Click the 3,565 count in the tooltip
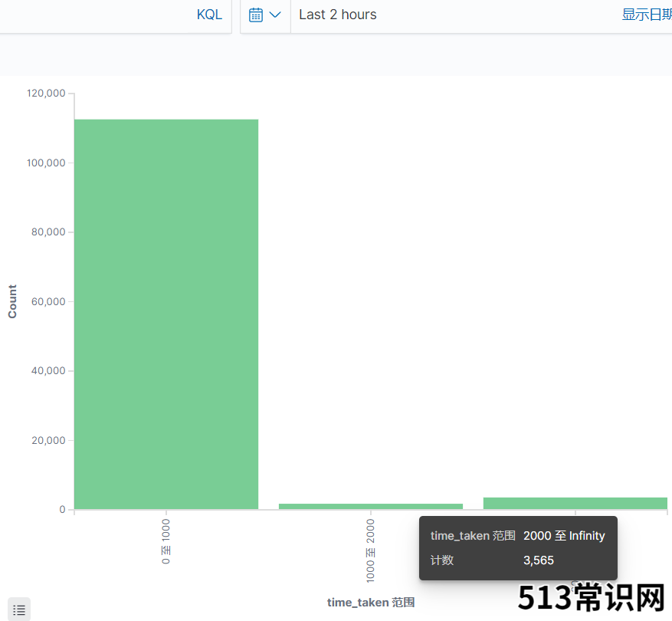This screenshot has height=621, width=672. pyautogui.click(x=539, y=560)
